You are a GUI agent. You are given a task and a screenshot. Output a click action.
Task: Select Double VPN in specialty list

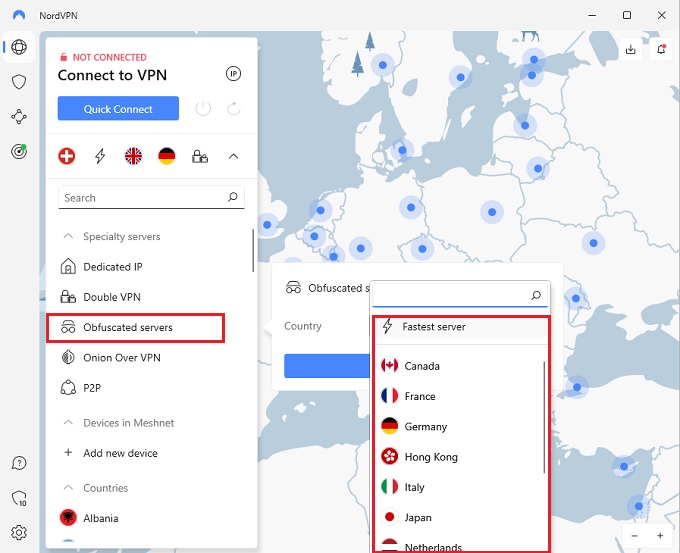112,297
